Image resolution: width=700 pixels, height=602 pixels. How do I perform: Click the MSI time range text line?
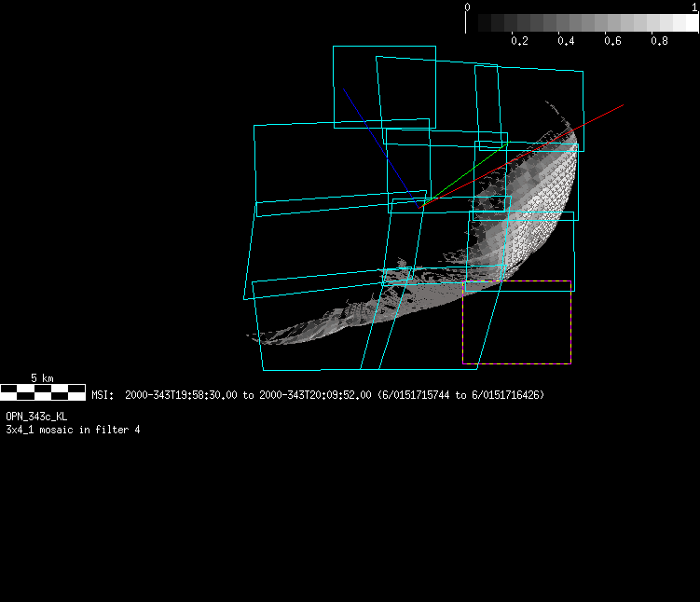point(318,395)
